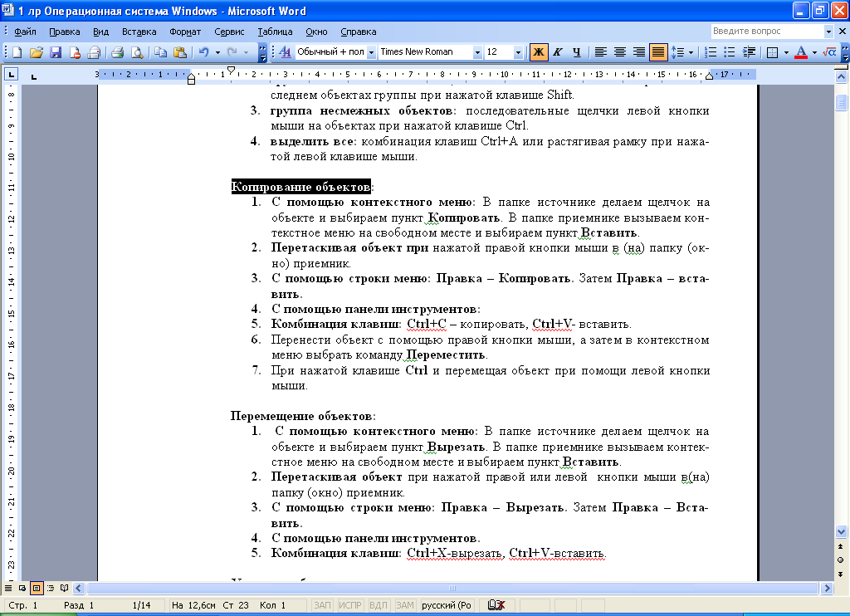Toggle ЗАП macro recording indicator

323,605
